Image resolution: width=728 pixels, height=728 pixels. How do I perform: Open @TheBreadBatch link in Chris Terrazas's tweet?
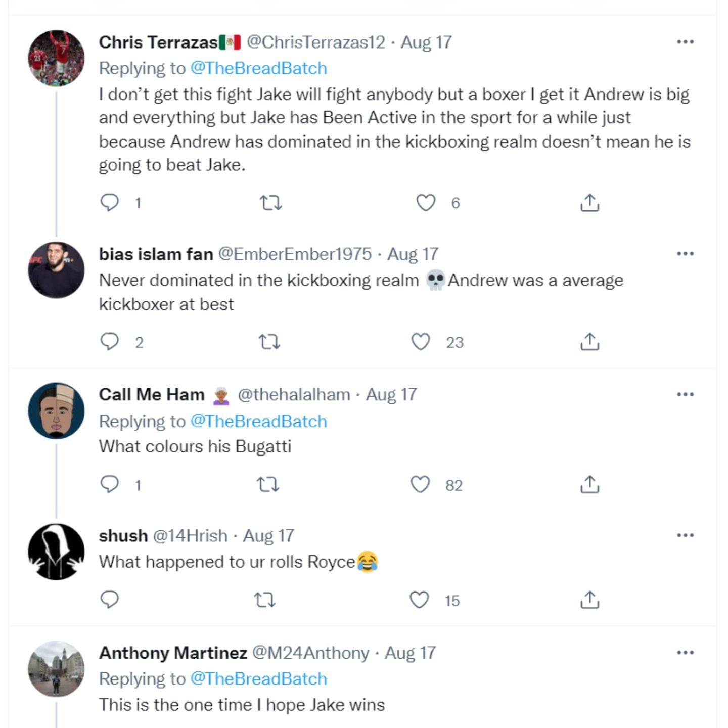tap(258, 68)
